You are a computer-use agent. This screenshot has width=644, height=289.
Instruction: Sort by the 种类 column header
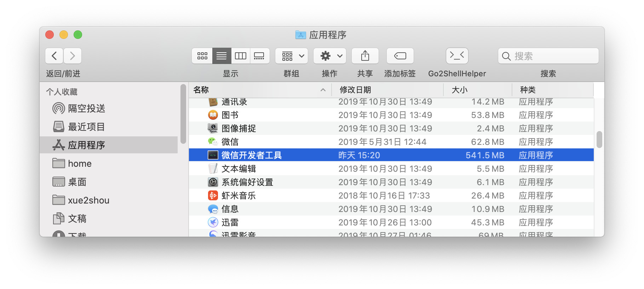pyautogui.click(x=553, y=90)
